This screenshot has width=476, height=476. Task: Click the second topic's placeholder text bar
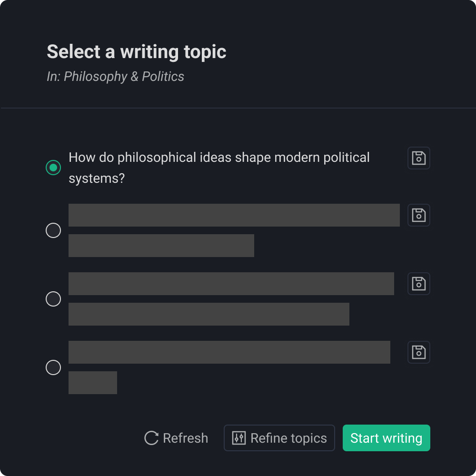tap(234, 215)
